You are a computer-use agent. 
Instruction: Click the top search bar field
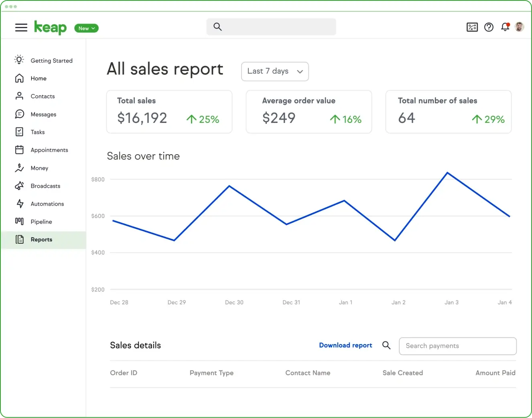[x=271, y=27]
